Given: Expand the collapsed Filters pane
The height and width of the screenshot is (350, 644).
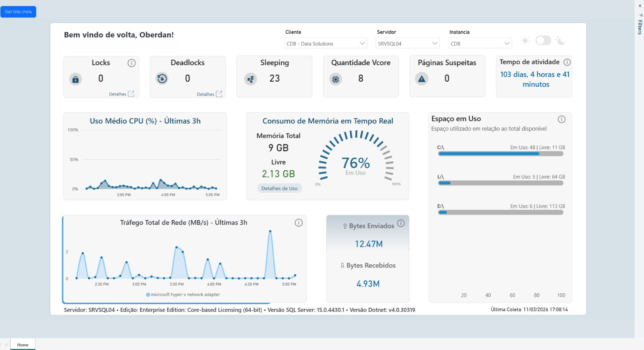Looking at the screenshot, I should [640, 6].
